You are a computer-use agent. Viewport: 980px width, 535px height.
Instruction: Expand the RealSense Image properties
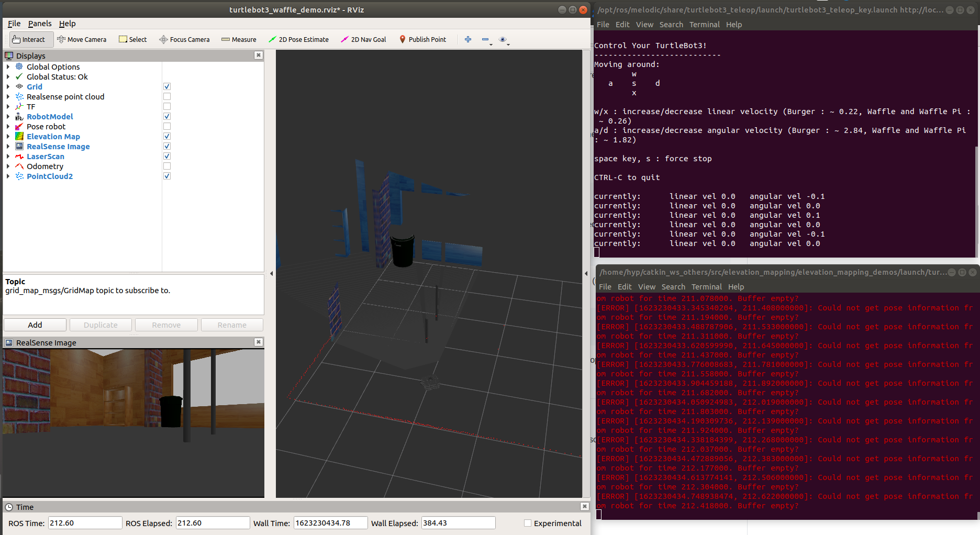click(8, 146)
